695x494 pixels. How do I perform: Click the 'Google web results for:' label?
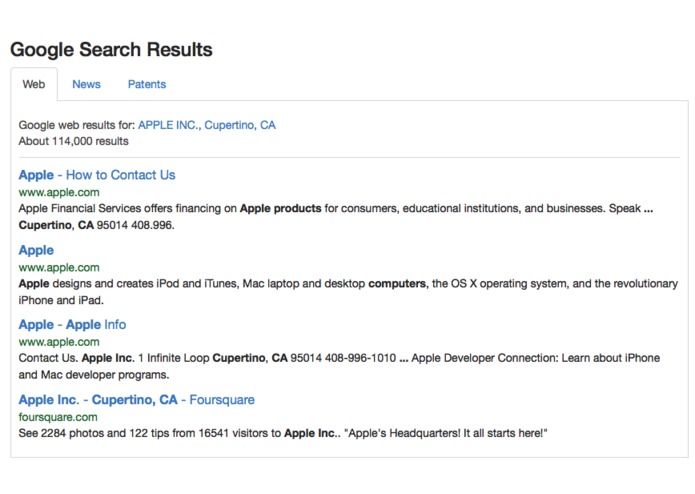click(77, 125)
